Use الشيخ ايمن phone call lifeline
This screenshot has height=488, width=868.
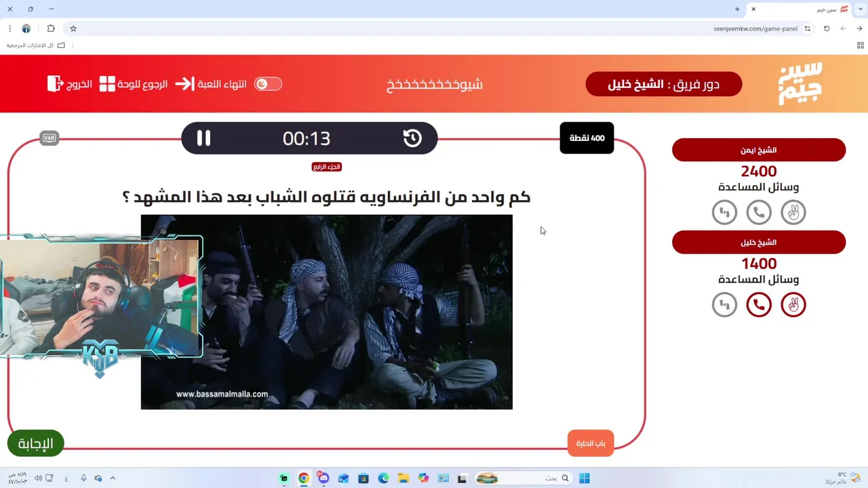[x=759, y=212]
